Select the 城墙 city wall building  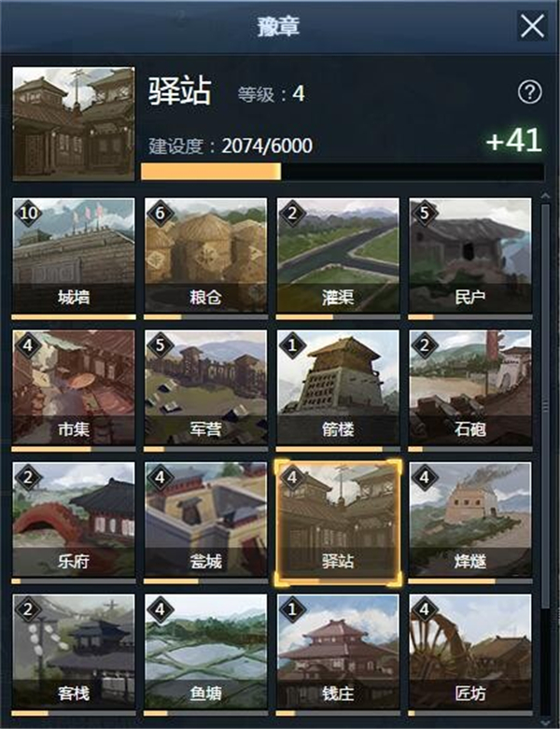[74, 256]
